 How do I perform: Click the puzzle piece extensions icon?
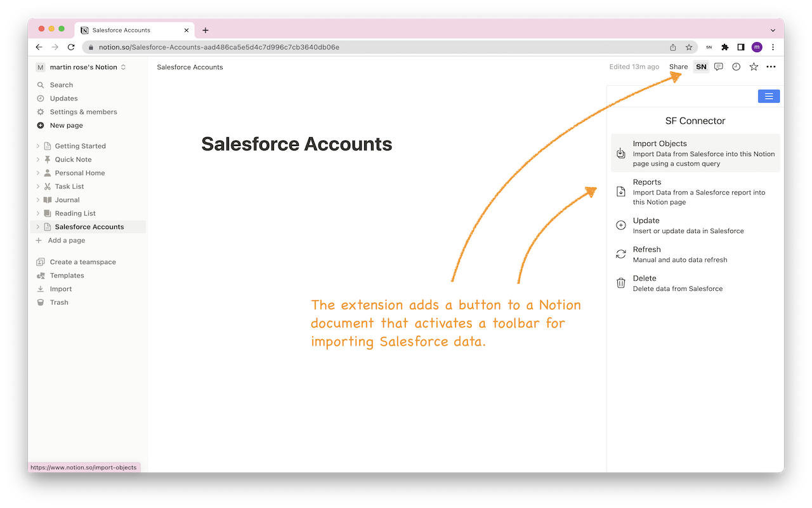(x=724, y=47)
